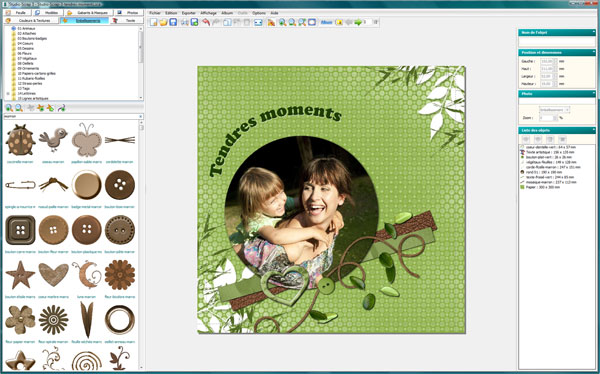
Task: Select the brown moon embellishment
Action: point(86,274)
